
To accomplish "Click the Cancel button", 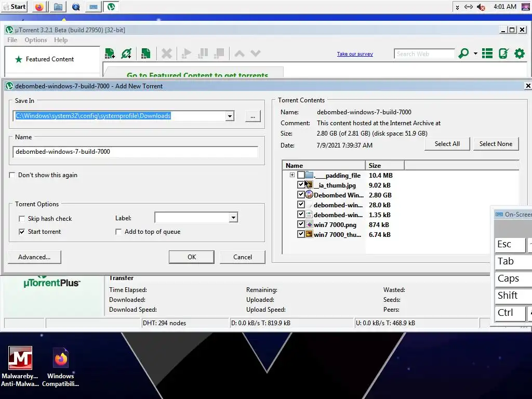I will point(243,257).
